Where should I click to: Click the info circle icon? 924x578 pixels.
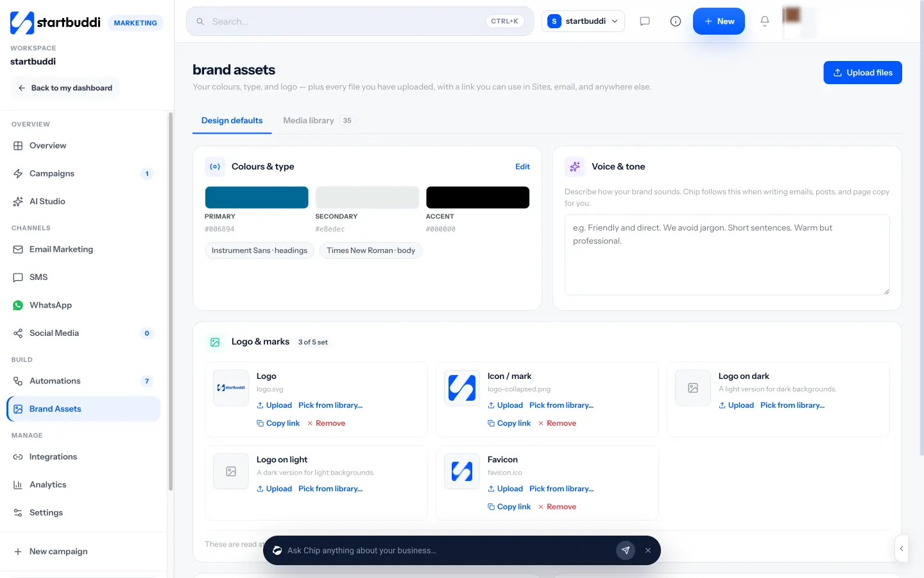pos(676,21)
